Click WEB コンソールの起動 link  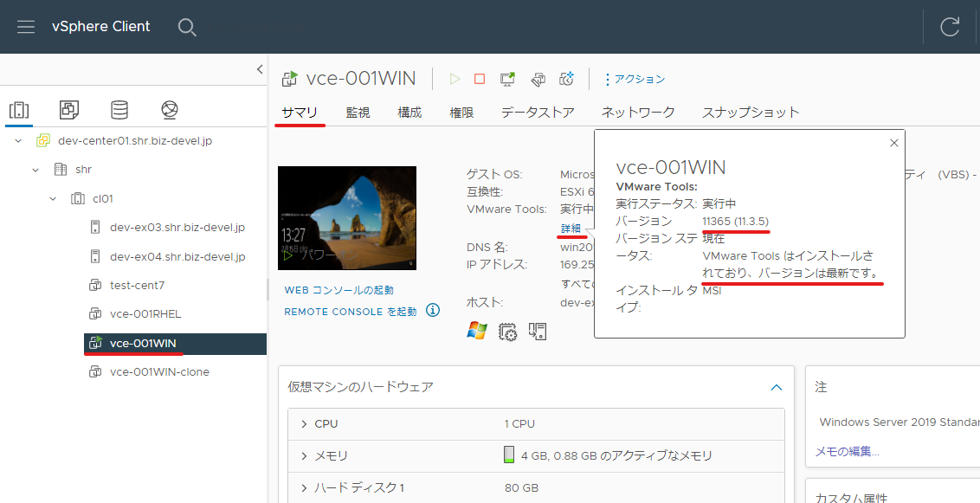tap(338, 291)
